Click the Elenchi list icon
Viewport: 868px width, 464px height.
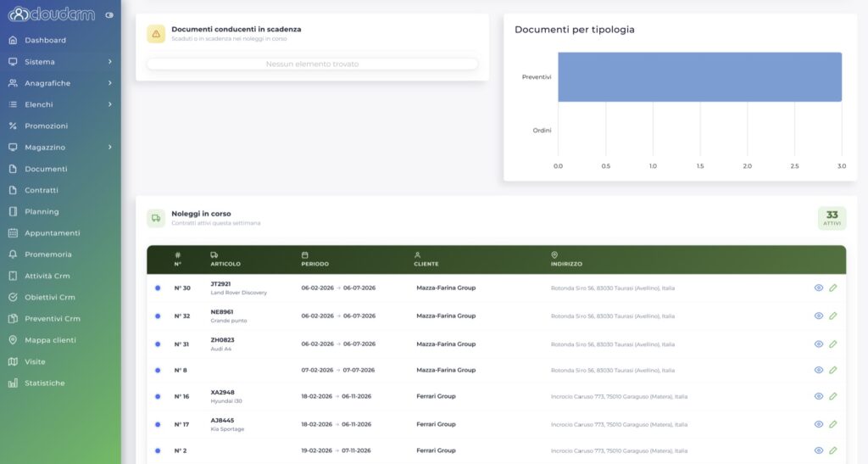click(x=13, y=104)
